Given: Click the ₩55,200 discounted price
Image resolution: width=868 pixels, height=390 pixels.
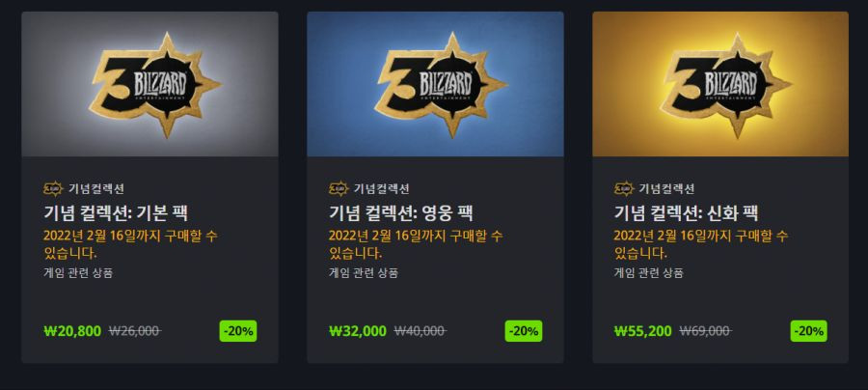Looking at the screenshot, I should pos(642,331).
